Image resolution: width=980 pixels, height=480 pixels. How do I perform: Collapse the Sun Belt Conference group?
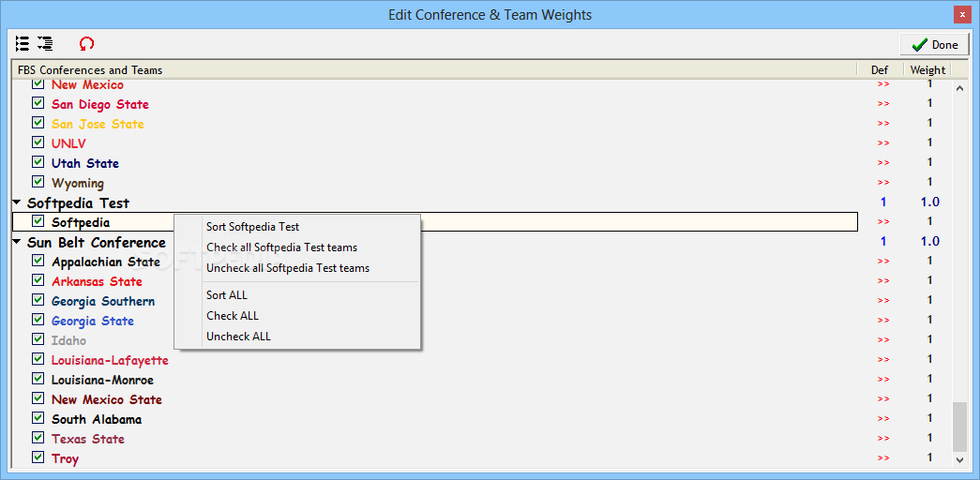[17, 242]
